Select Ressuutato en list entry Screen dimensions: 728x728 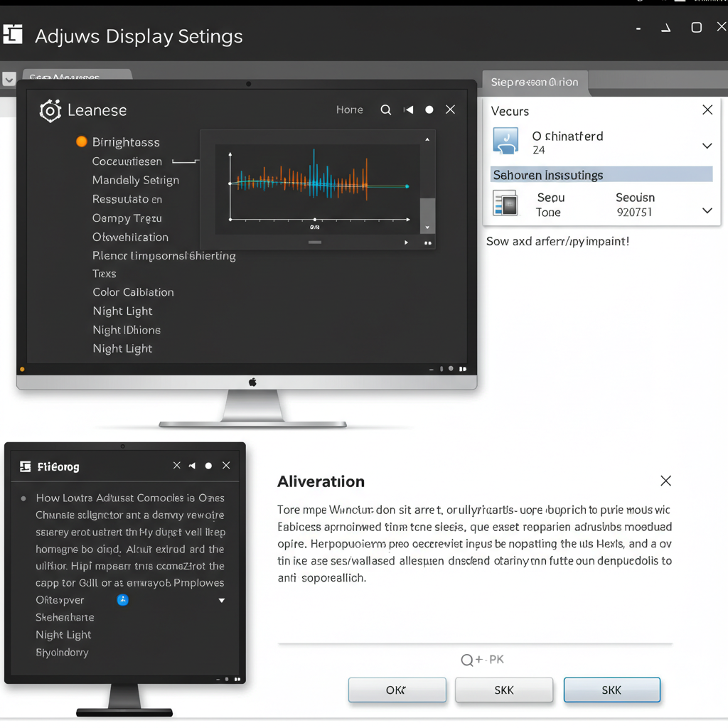pos(127,199)
